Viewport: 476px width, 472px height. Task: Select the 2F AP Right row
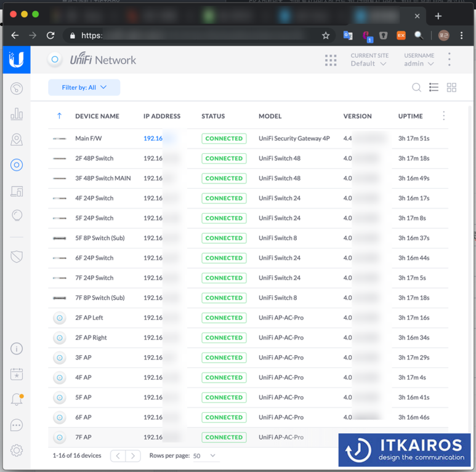coord(248,338)
